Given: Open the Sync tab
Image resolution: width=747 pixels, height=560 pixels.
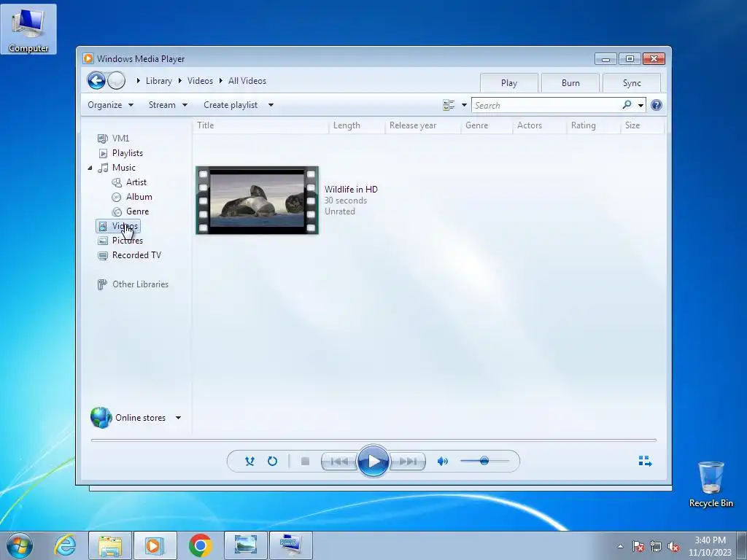Looking at the screenshot, I should (632, 83).
